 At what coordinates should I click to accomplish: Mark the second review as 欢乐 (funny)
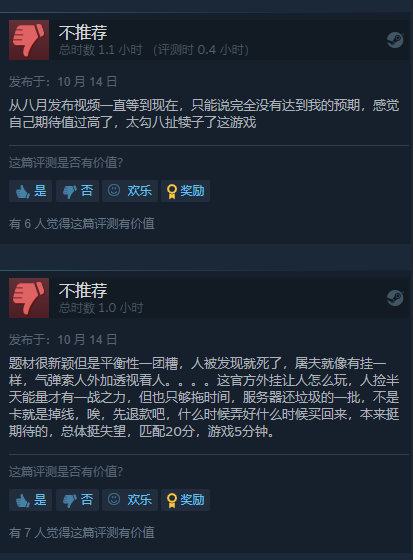pos(130,500)
